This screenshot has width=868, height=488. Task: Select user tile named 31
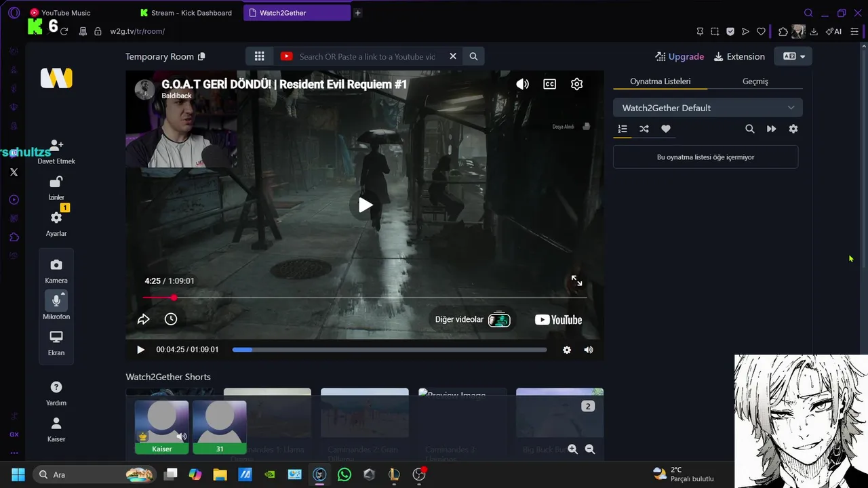(220, 427)
